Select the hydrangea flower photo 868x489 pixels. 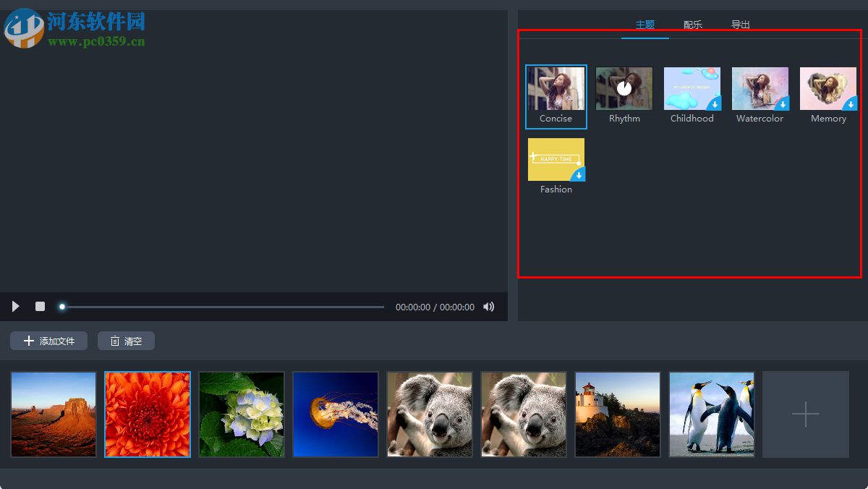(242, 414)
